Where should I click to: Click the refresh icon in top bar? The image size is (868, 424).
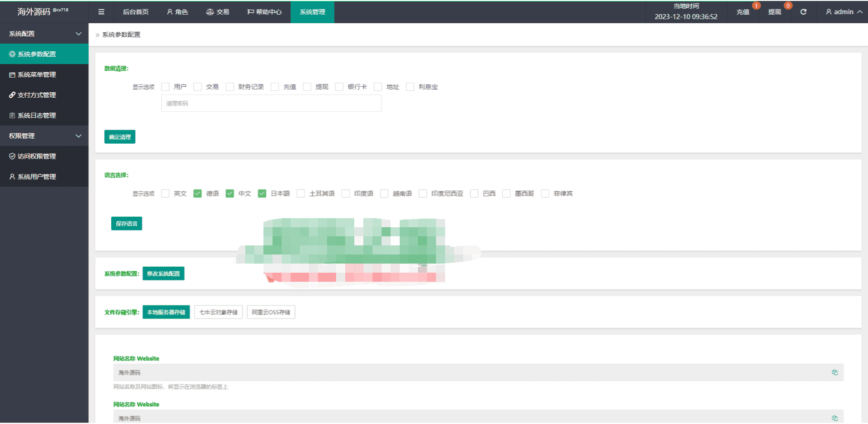803,12
